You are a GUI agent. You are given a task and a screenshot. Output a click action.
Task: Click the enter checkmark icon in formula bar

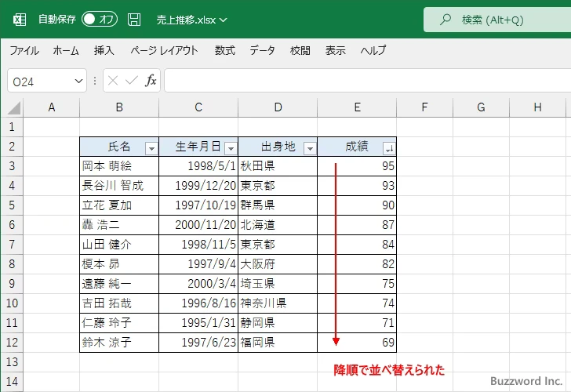point(131,80)
